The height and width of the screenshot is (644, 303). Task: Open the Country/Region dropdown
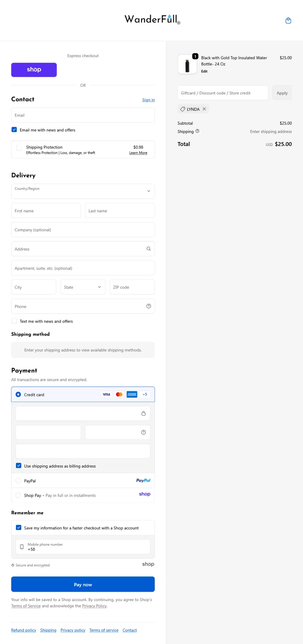83,191
